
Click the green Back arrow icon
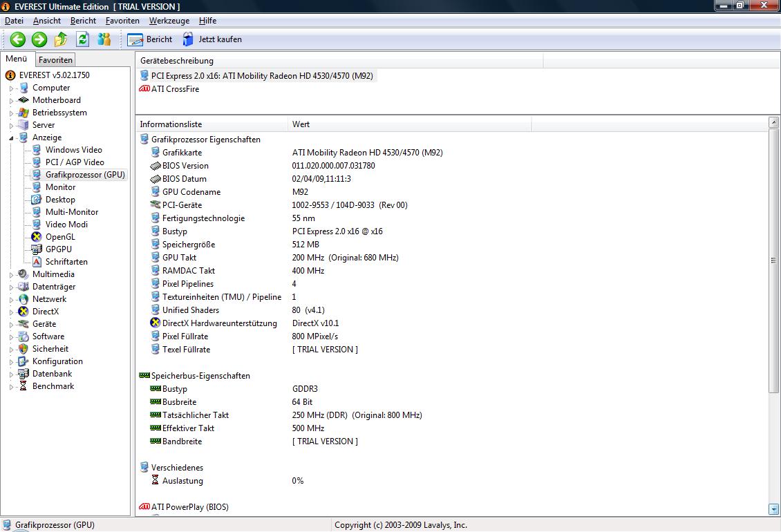click(17, 39)
